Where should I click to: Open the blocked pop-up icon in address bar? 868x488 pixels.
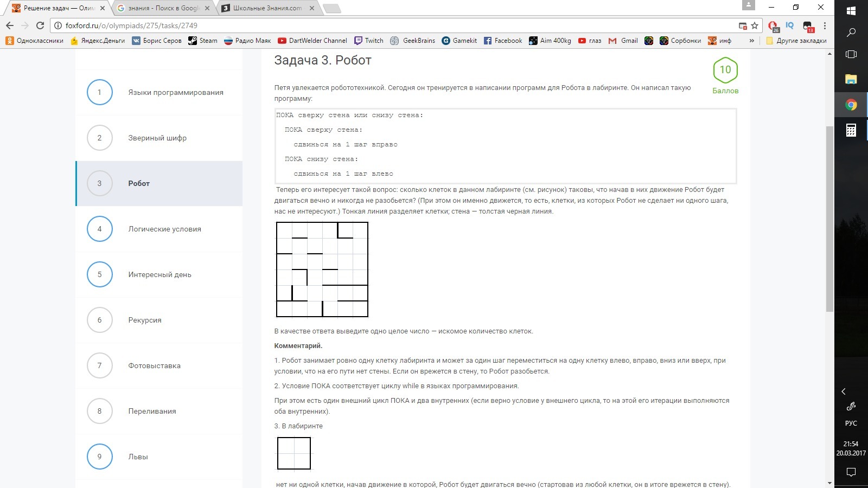click(x=743, y=25)
